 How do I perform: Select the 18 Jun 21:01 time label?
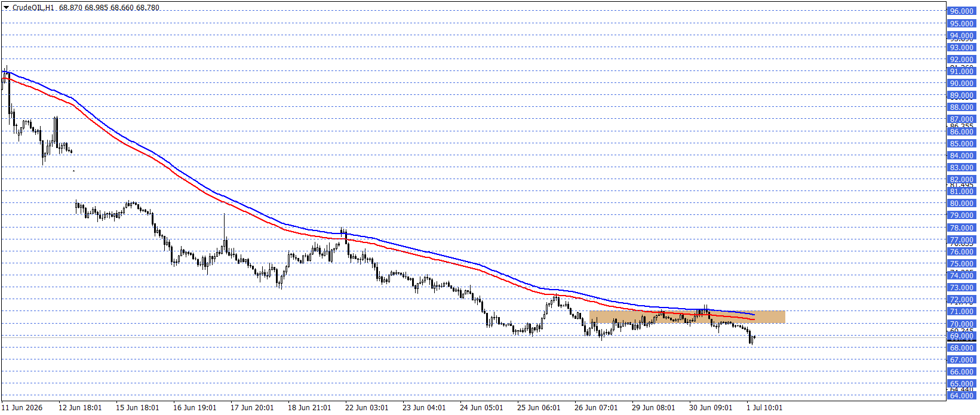point(309,408)
